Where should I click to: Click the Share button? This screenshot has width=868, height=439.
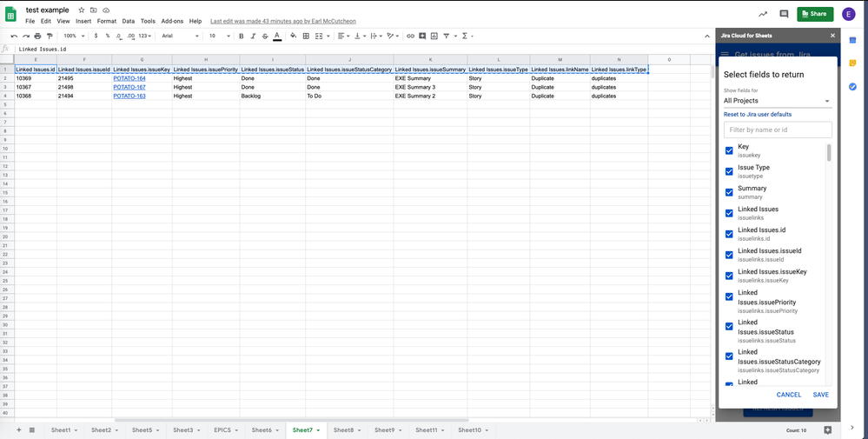point(815,14)
